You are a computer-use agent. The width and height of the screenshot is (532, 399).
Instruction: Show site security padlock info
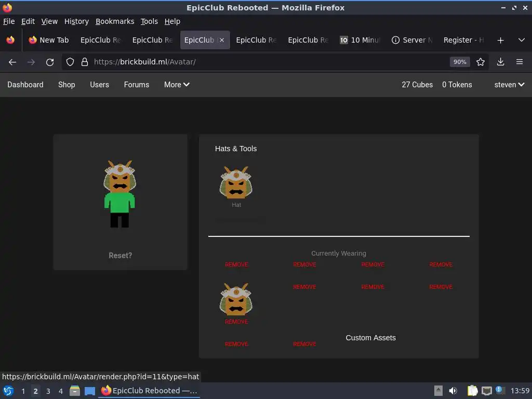85,62
